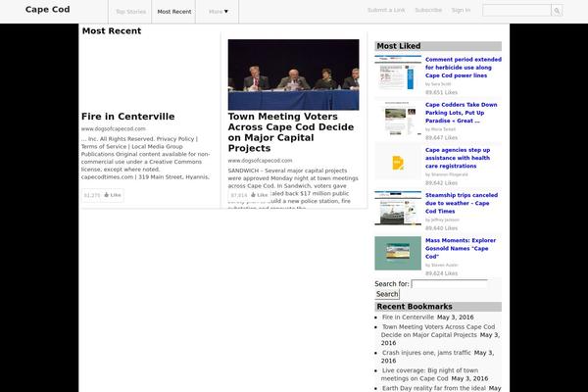Select the 89,624 Likes text
Screen dimensions: 588x392
coord(441,273)
